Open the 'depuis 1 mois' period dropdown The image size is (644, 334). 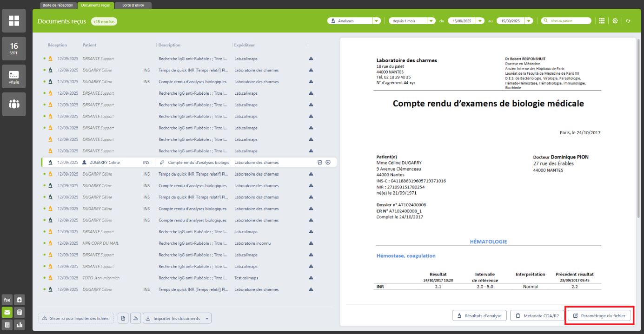click(431, 21)
